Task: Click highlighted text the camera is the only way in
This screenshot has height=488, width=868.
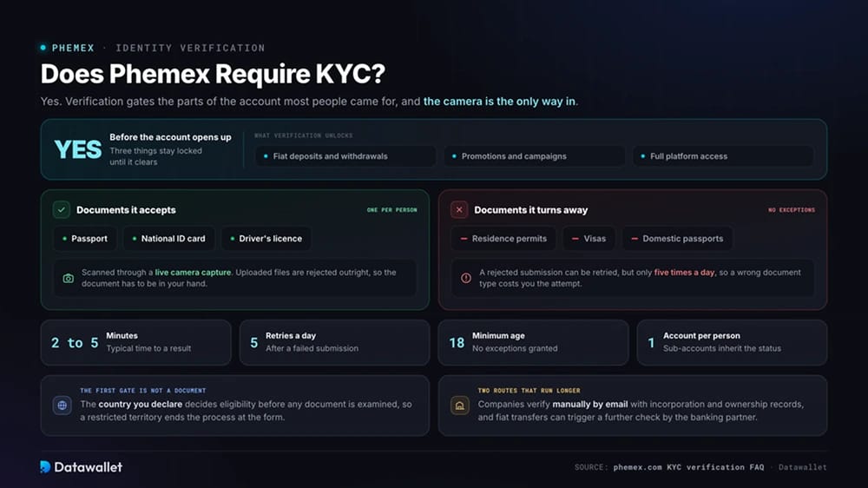Action: [499, 102]
